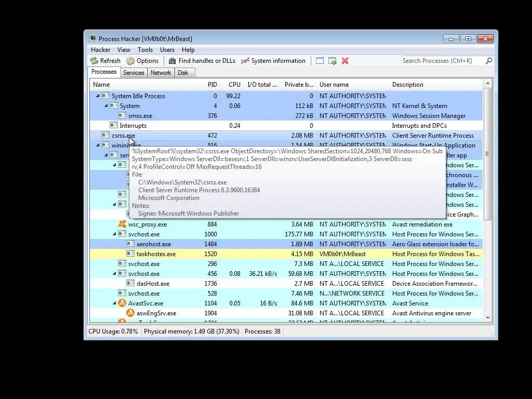
Task: Click the wsc_proxy.exe Avast icon
Action: [122, 224]
